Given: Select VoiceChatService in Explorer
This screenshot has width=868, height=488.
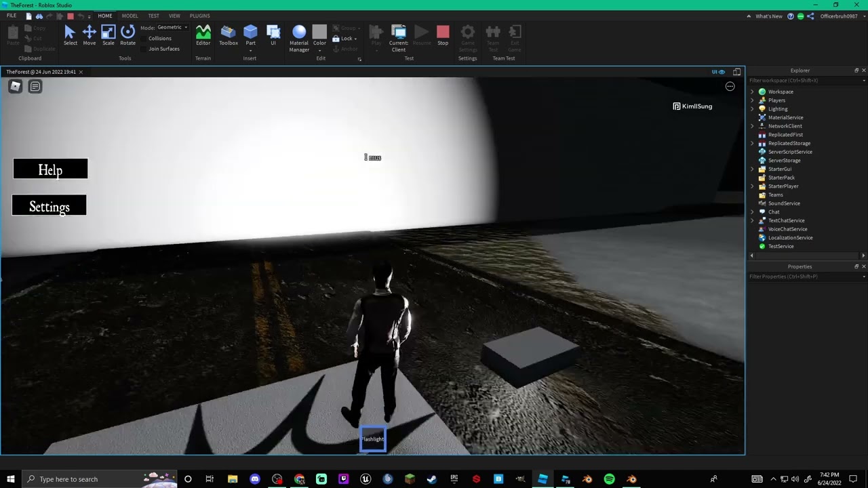Looking at the screenshot, I should pyautogui.click(x=787, y=229).
